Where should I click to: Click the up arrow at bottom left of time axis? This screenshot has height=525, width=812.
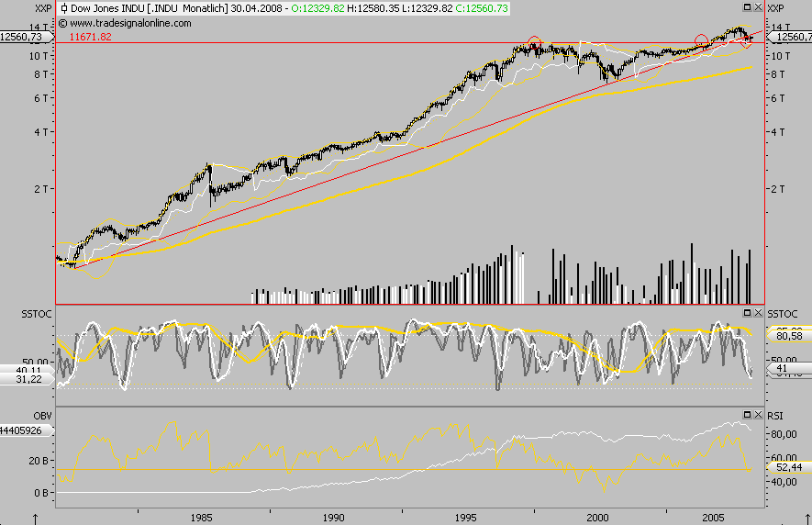36,519
